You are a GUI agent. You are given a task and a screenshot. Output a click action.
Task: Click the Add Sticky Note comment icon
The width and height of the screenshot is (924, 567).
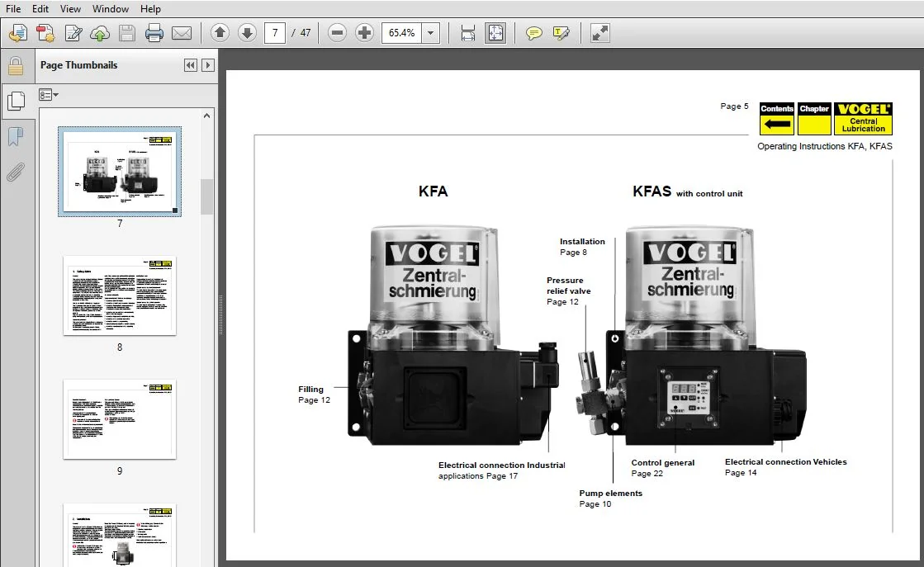coord(534,33)
